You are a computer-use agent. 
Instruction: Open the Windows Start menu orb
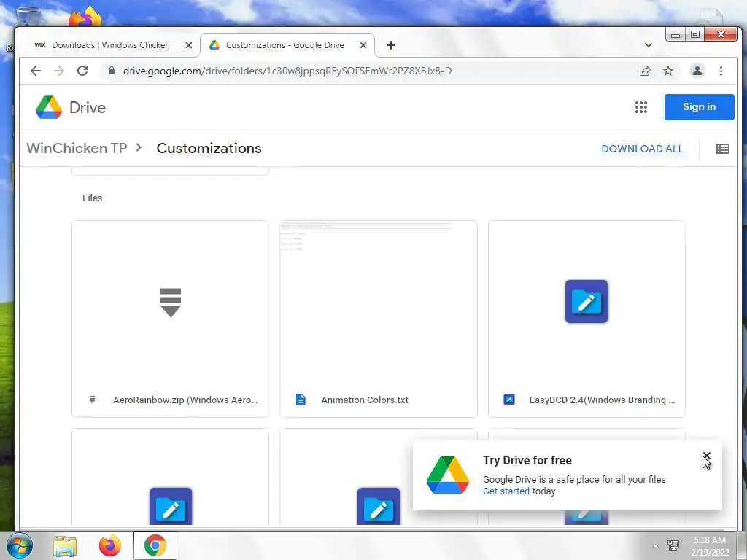tap(20, 545)
